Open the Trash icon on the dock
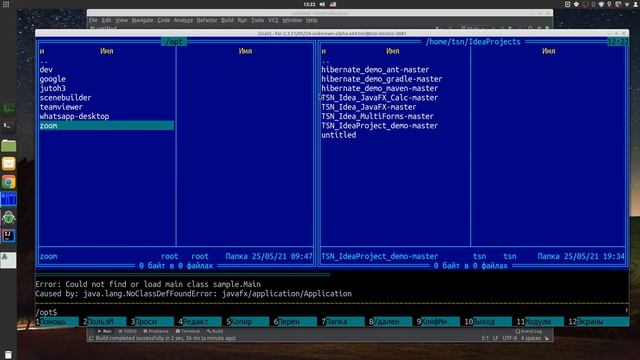640x360 pixels. (8, 354)
